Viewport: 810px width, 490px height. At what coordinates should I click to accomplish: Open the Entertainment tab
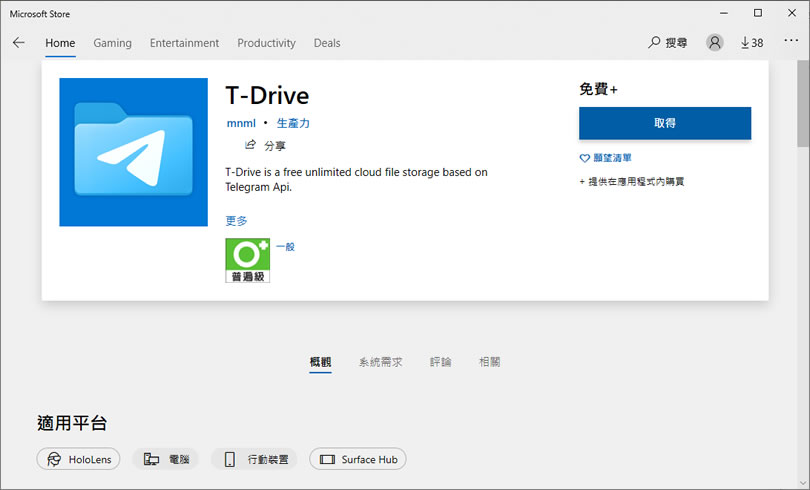[x=184, y=43]
